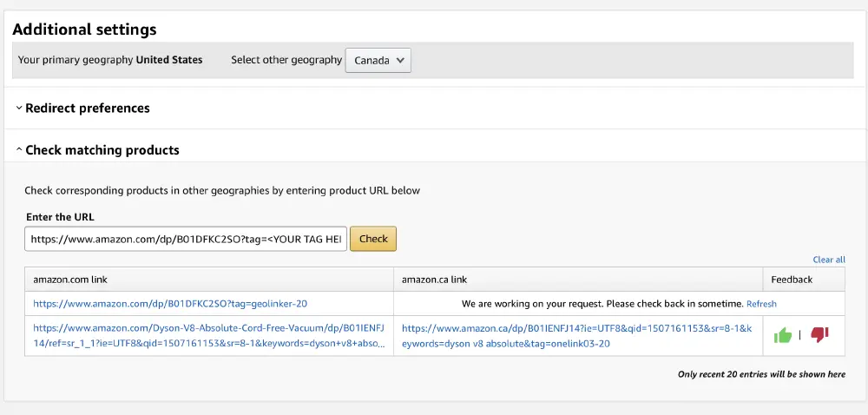Open the amazon.com geolinker-20 product link
The height and width of the screenshot is (415, 868).
tap(170, 304)
